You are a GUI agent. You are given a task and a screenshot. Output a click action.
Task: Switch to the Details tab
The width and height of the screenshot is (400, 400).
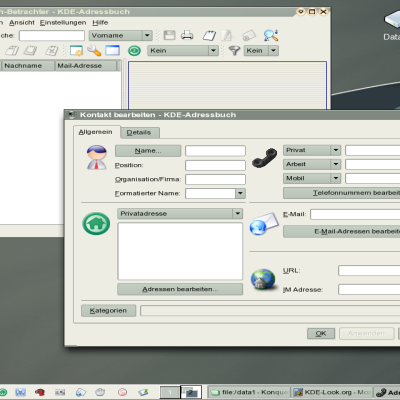click(x=139, y=133)
